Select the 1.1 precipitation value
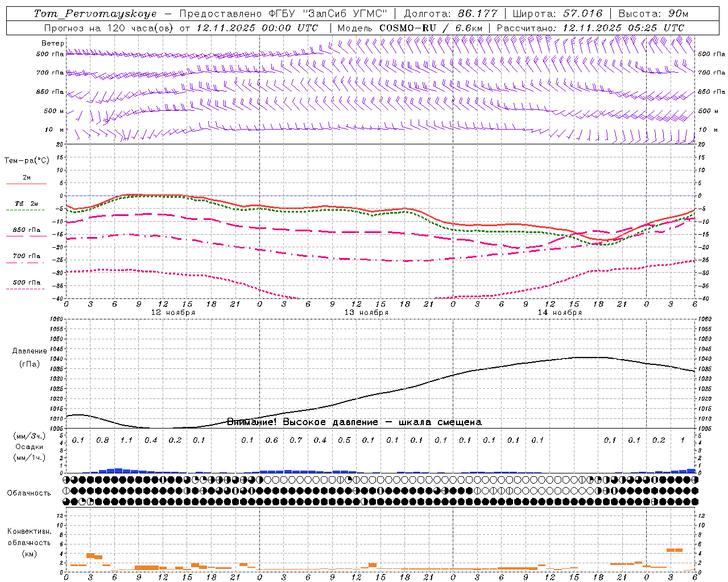728x582 pixels. (126, 440)
